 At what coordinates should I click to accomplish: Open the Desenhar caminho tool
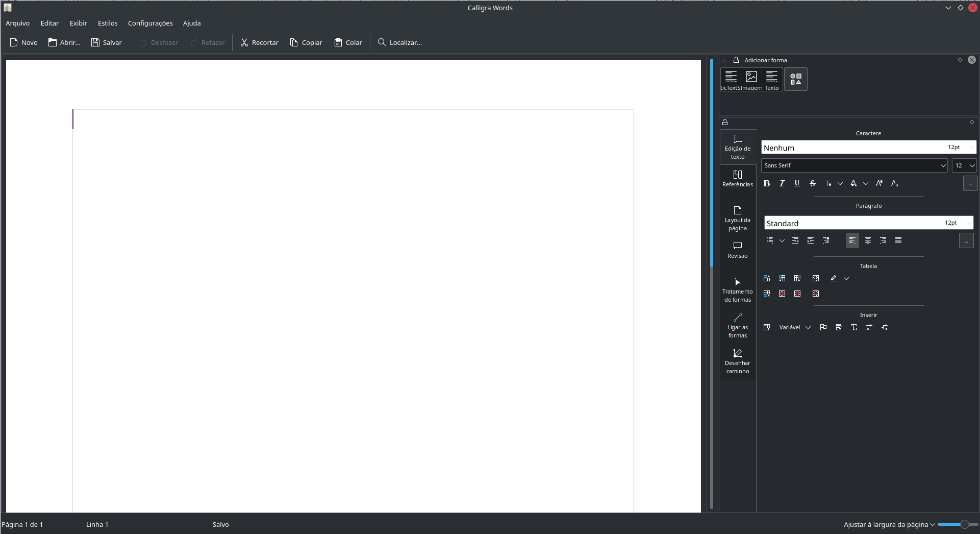coord(737,361)
